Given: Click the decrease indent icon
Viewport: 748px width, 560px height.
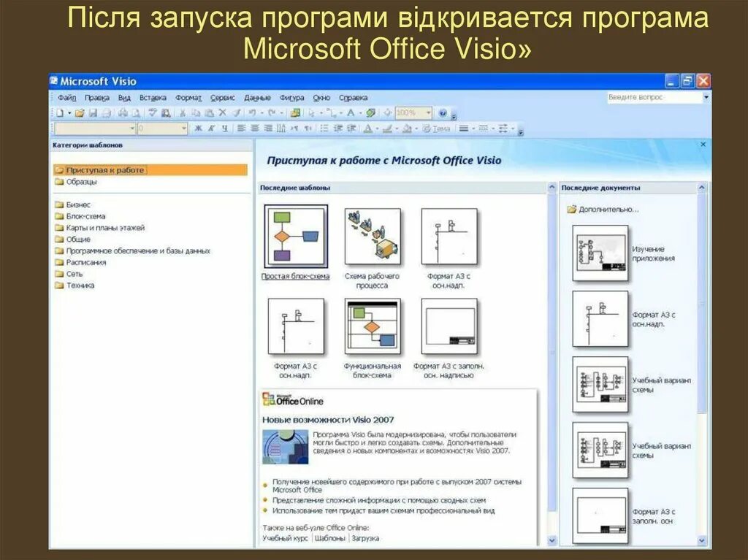Looking at the screenshot, I should click(x=338, y=129).
